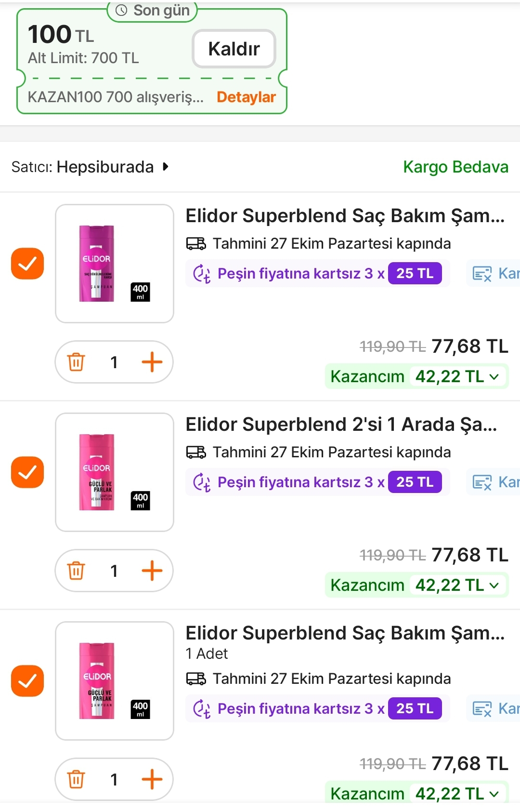The width and height of the screenshot is (520, 812).
Task: Open Kazancım details for third product
Action: (494, 793)
